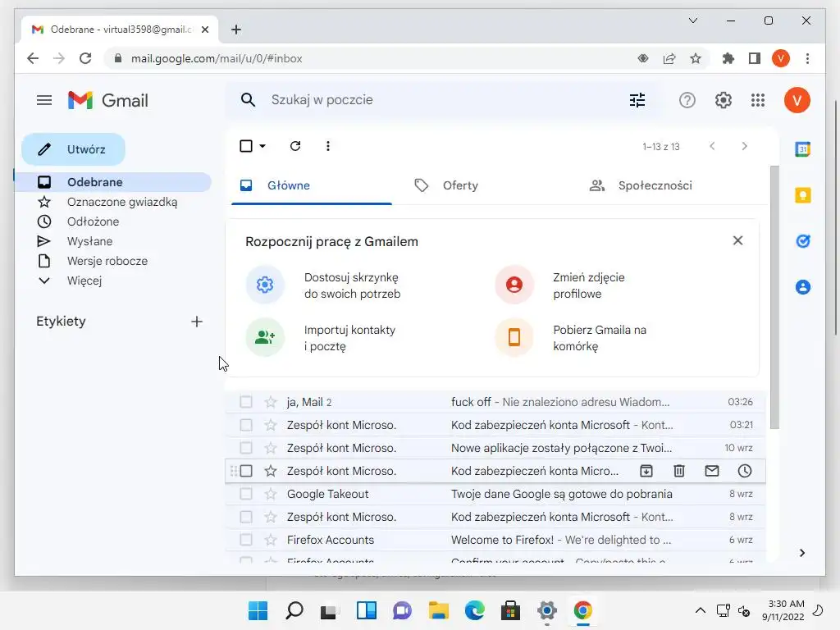The height and width of the screenshot is (630, 840).
Task: Check the 03:21 Zespół kont Microso. email
Action: click(246, 425)
